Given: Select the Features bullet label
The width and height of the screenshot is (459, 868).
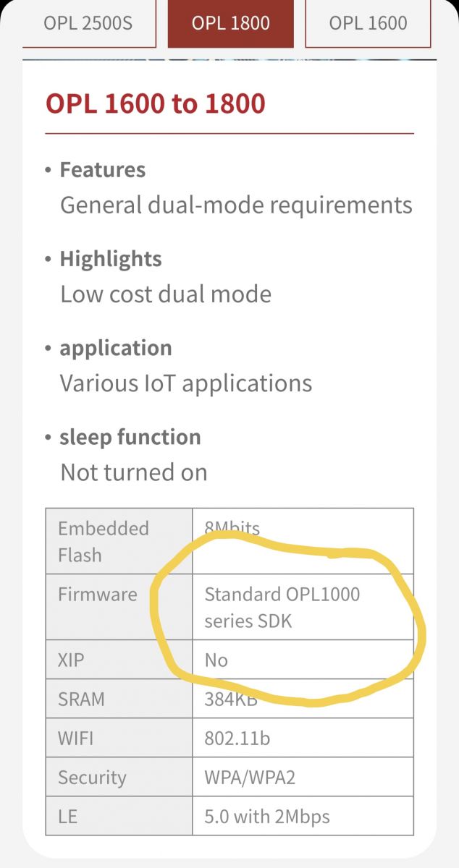Looking at the screenshot, I should pos(102,170).
